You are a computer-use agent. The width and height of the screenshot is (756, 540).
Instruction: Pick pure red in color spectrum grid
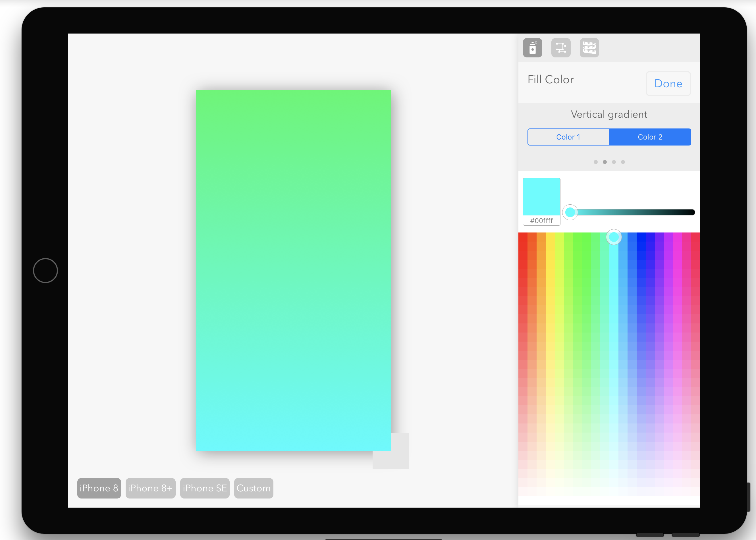coord(523,237)
